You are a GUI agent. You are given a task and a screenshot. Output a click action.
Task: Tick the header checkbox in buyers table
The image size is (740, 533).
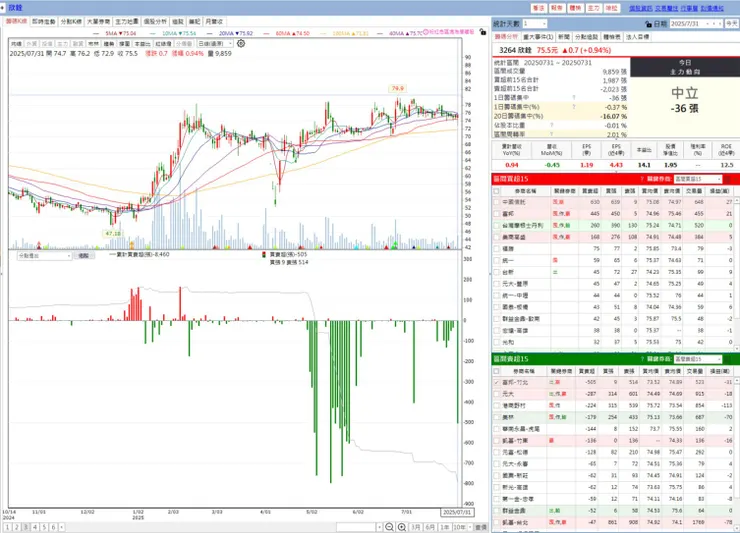[x=496, y=191]
